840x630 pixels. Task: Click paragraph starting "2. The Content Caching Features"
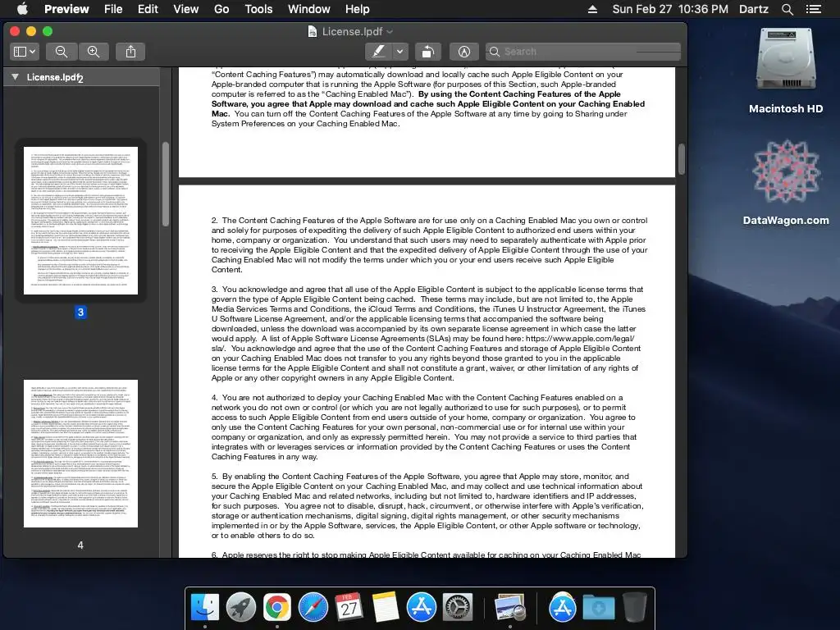[x=430, y=244]
